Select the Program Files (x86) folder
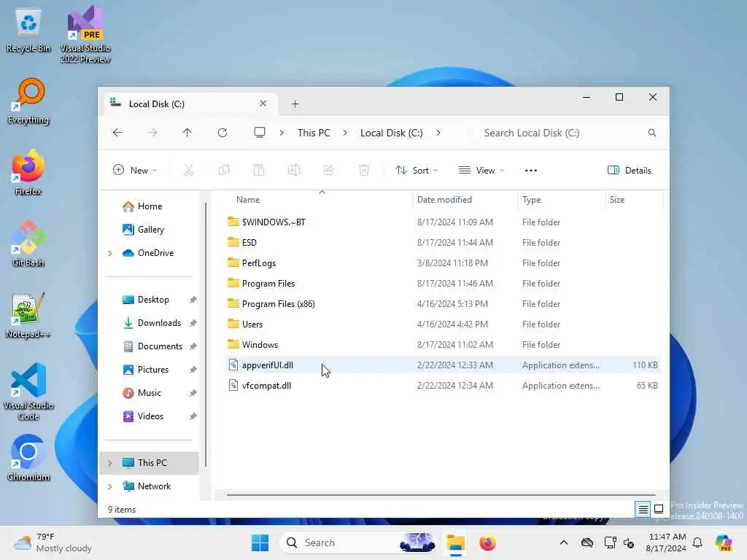This screenshot has width=747, height=560. point(278,304)
